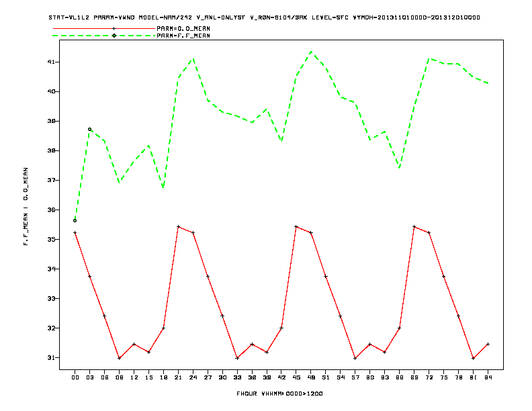Click the y-axis tick label 41

pos(51,62)
